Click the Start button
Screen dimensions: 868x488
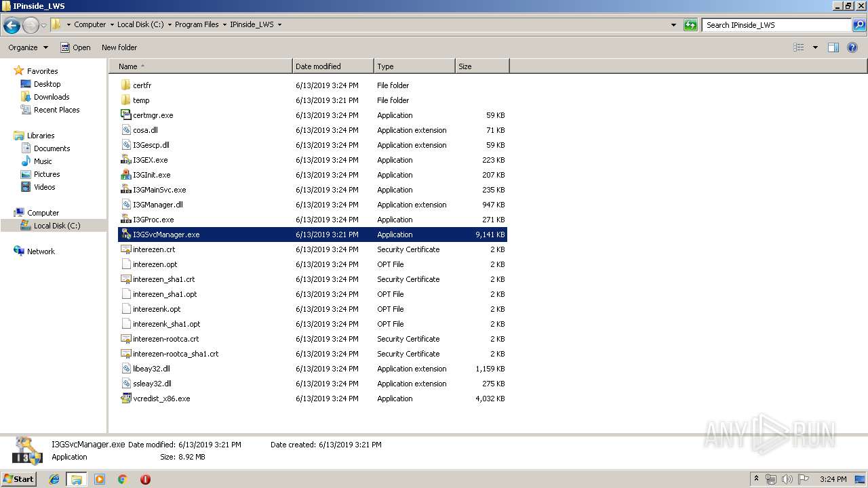pos(18,479)
